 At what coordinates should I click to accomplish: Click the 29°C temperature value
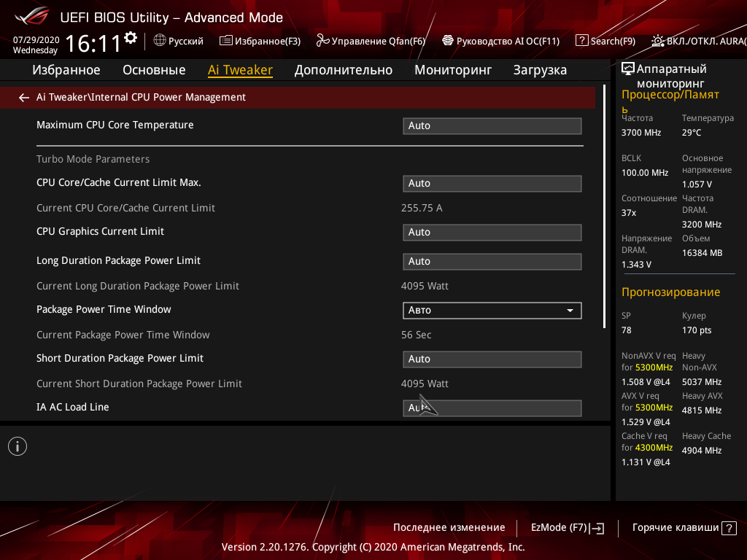click(x=692, y=133)
